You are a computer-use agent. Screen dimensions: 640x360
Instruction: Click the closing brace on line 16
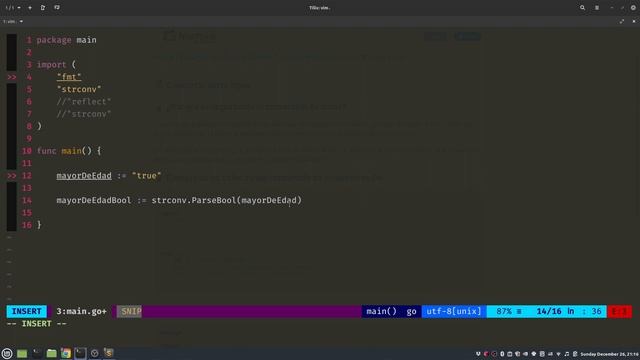coord(39,225)
